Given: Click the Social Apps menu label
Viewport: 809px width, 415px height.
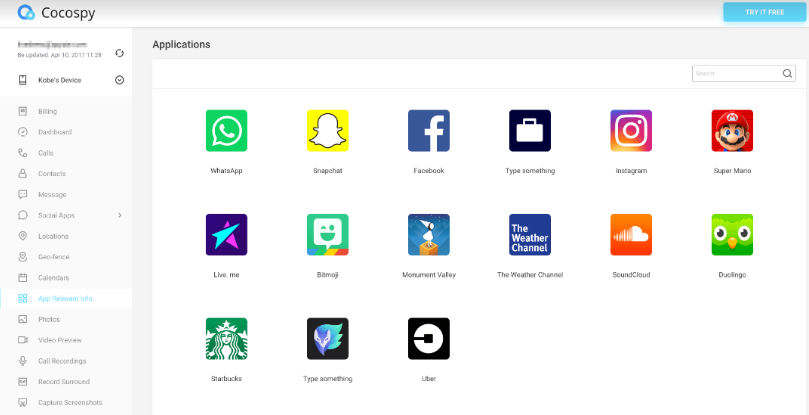Looking at the screenshot, I should pos(56,215).
